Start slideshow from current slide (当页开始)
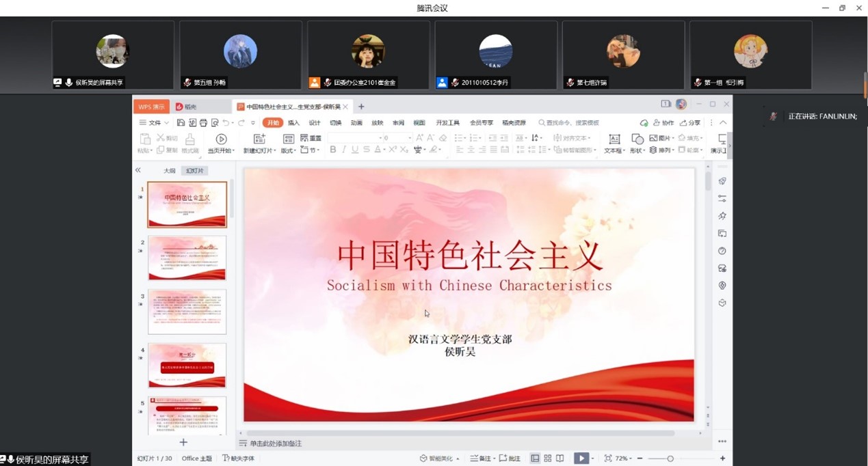Image resolution: width=868 pixels, height=466 pixels. coord(221,139)
